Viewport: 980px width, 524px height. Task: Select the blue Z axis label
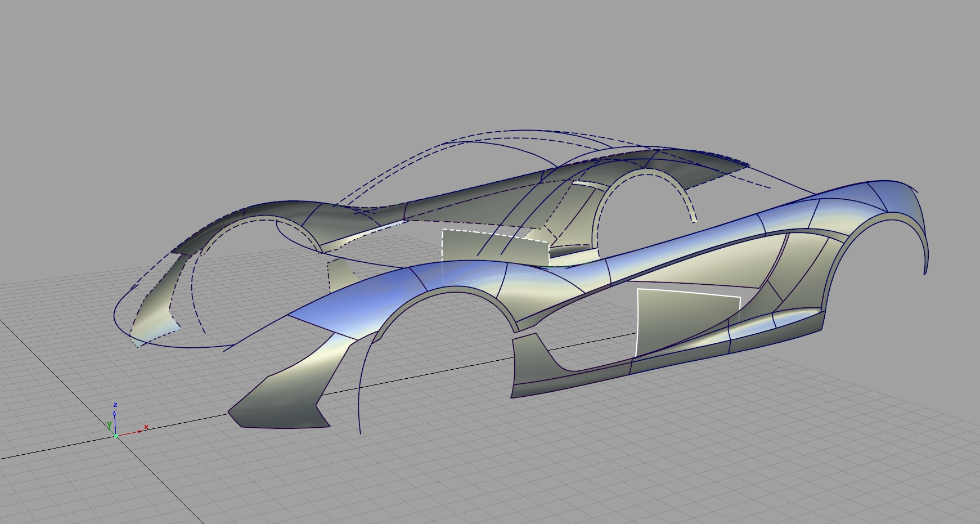point(115,405)
